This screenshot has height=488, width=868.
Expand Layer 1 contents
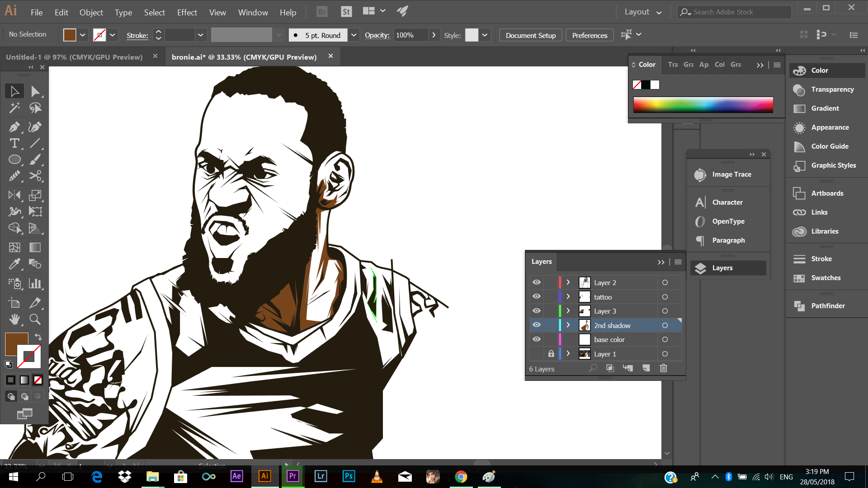coord(568,354)
